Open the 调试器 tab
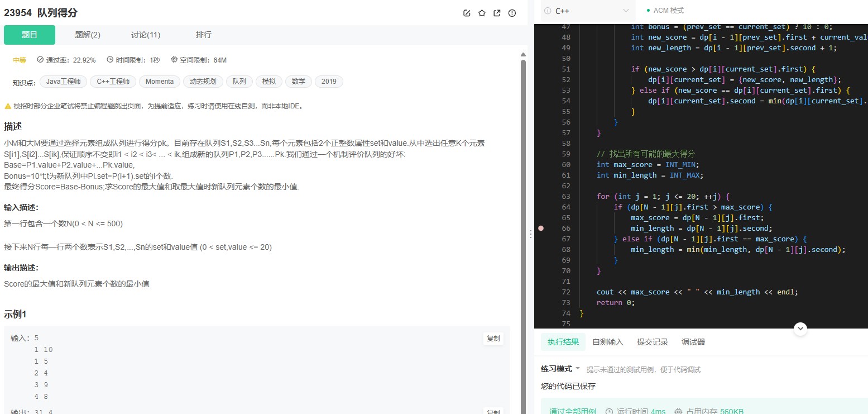The width and height of the screenshot is (868, 414). point(693,341)
